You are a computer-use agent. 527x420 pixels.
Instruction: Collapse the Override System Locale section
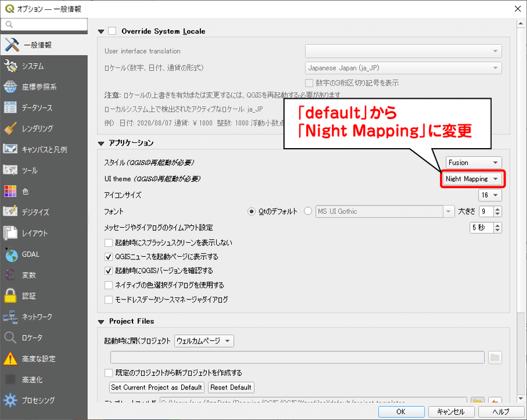pos(101,32)
